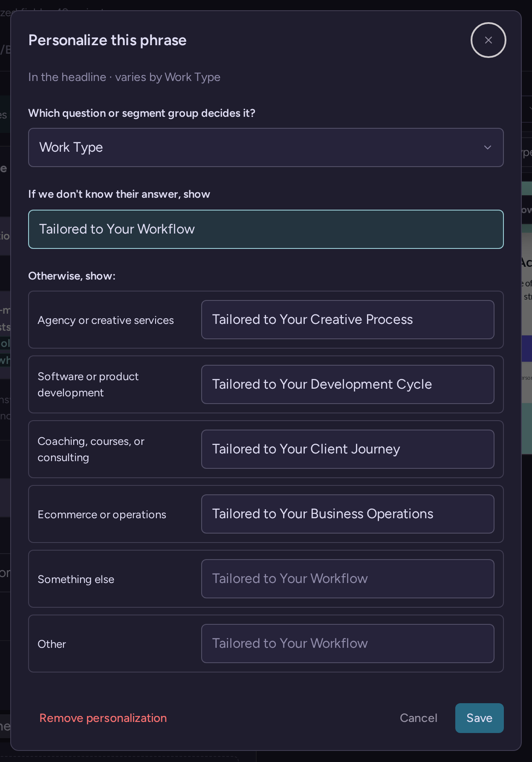This screenshot has height=762, width=532.
Task: Click the Something else phrase input field
Action: 347,579
